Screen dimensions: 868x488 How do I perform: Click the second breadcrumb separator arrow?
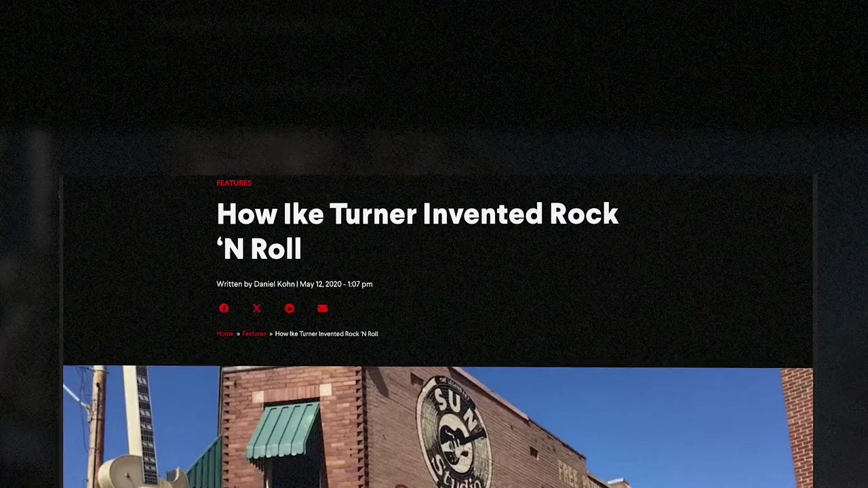(271, 333)
